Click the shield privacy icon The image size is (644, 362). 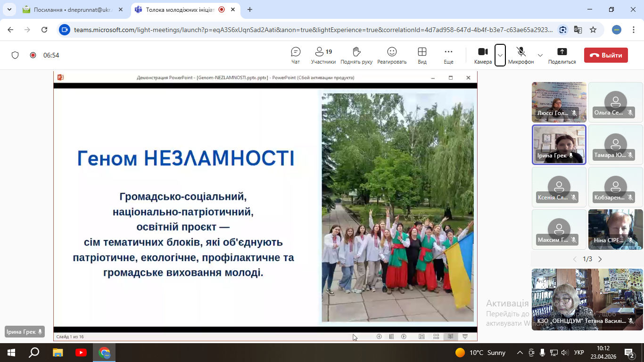(15, 55)
